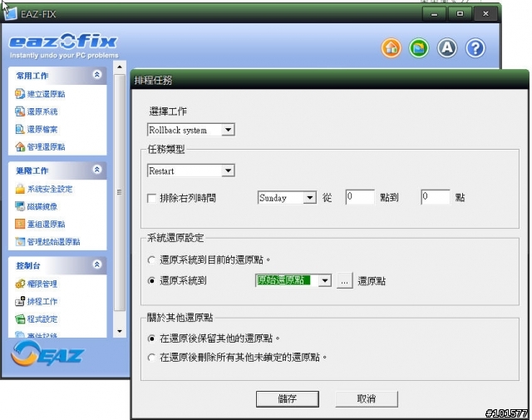Select 還原系統到目前的還原點 radio button
The width and height of the screenshot is (532, 420).
[x=151, y=260]
